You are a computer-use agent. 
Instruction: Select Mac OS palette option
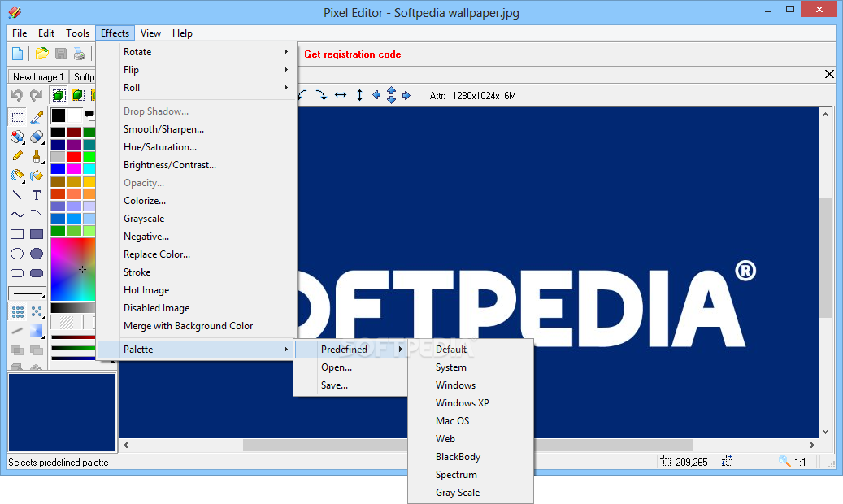pos(471,420)
